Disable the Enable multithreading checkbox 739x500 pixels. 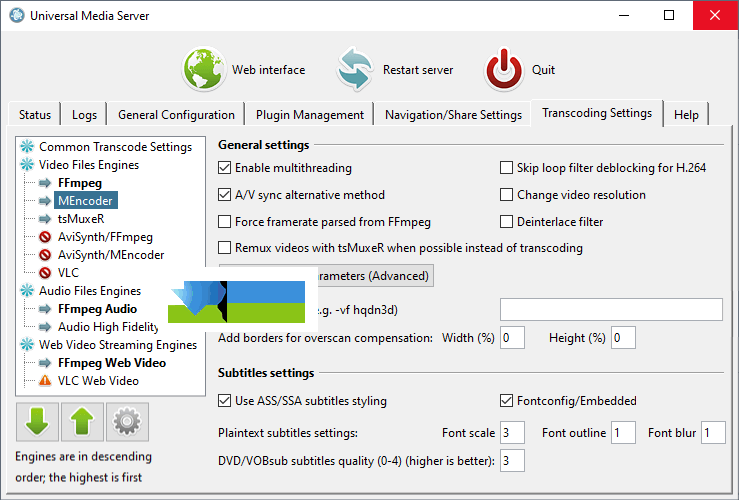coord(224,168)
